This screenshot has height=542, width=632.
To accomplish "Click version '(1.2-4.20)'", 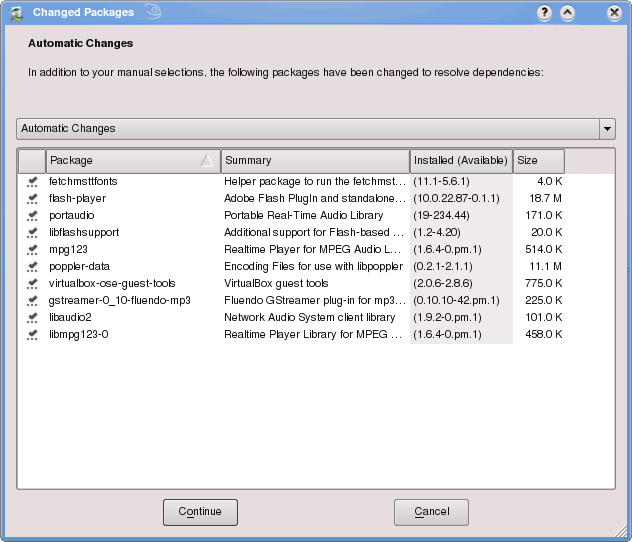I will [x=437, y=233].
